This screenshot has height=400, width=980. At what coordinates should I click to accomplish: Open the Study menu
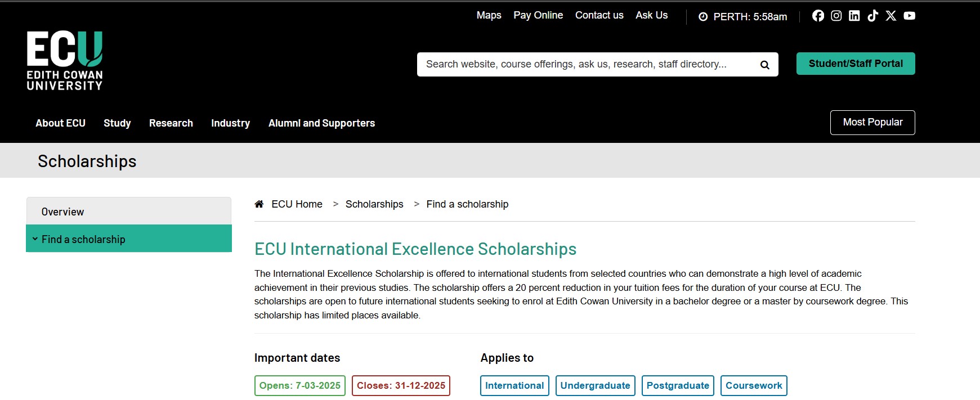pyautogui.click(x=117, y=123)
